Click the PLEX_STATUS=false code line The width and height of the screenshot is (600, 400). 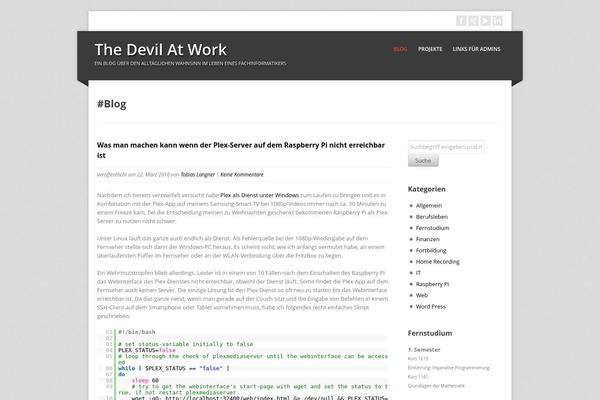(147, 350)
